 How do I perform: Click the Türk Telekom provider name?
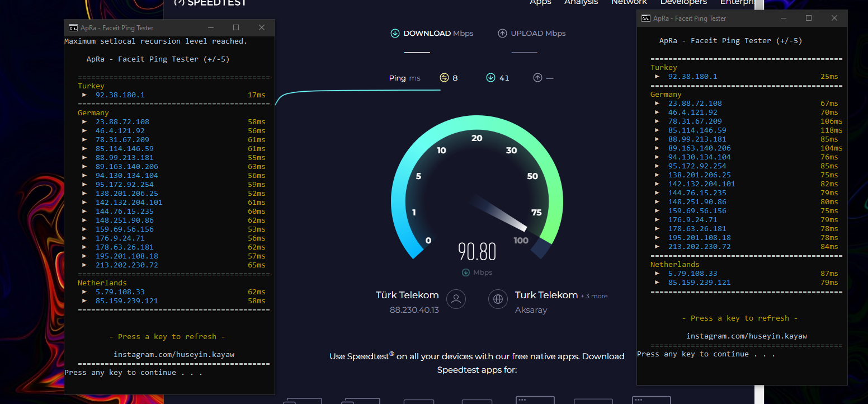click(407, 295)
